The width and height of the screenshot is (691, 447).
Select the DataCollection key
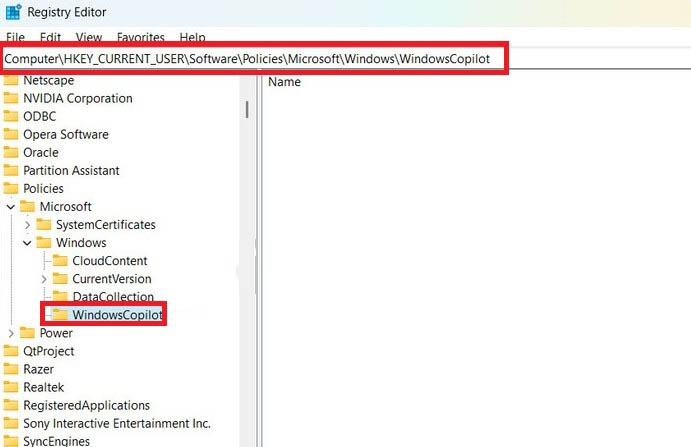(113, 297)
